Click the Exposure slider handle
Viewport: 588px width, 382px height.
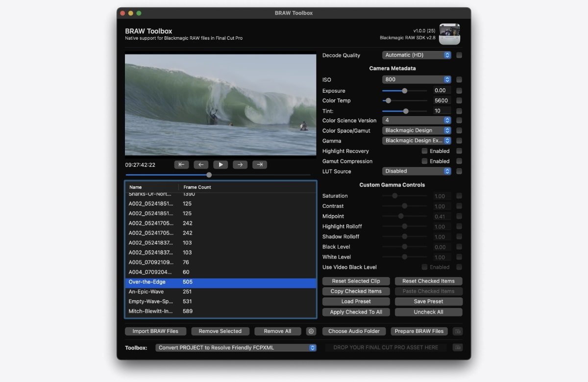point(404,91)
